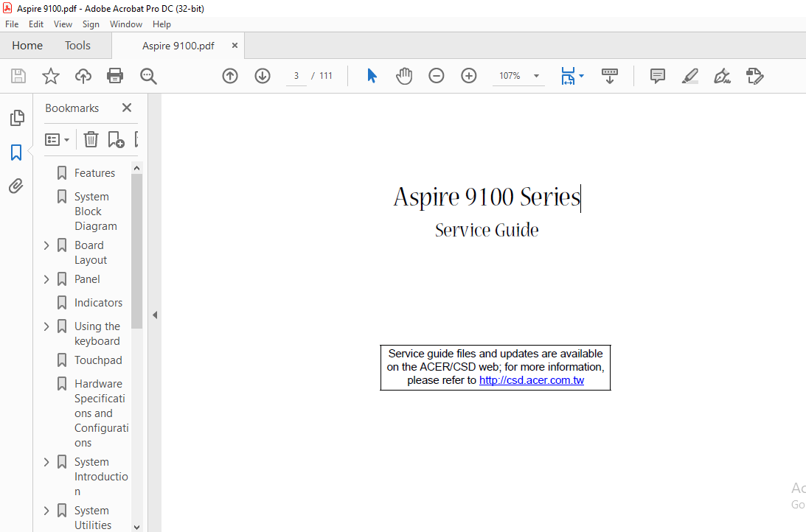Open bookmarks options dropdown menu
The width and height of the screenshot is (806, 532).
click(57, 139)
